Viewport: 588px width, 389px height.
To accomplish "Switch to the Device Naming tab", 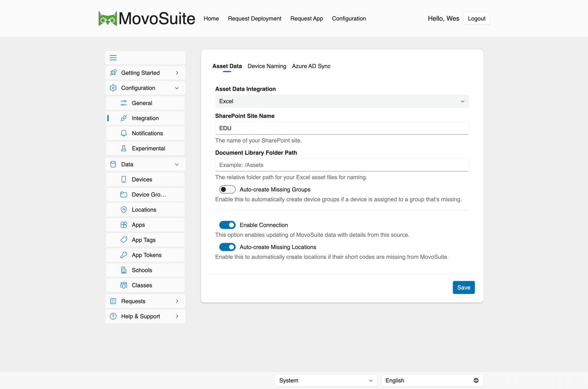I will click(267, 66).
